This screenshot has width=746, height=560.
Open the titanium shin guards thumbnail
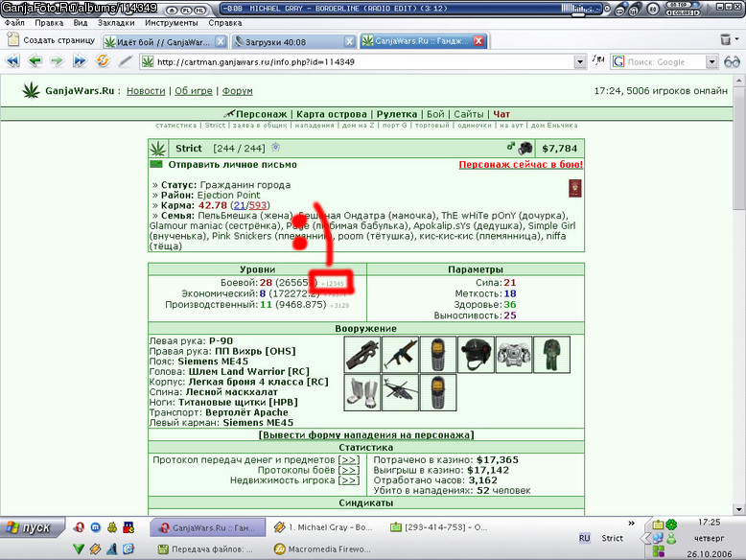click(x=362, y=392)
